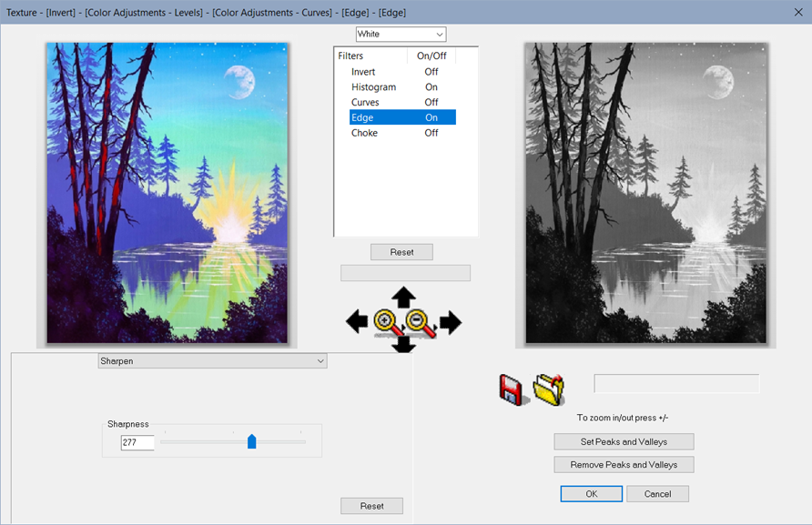
Task: Click the zoom out magnifier icon
Action: tap(420, 322)
